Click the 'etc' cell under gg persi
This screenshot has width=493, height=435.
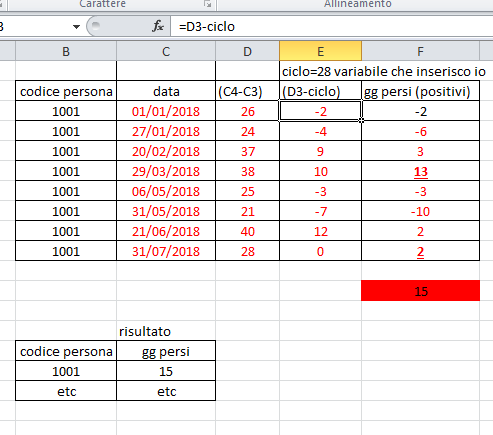pyautogui.click(x=166, y=391)
